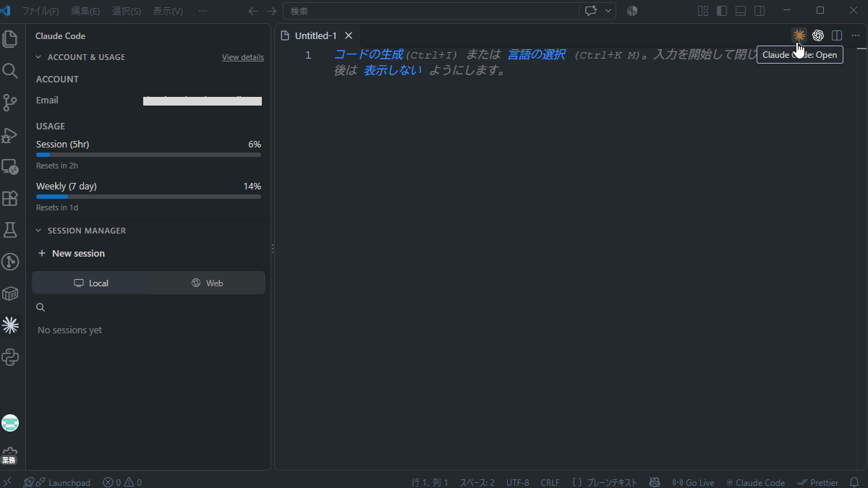This screenshot has height=488, width=868.
Task: Open the notifications bell
Action: tap(854, 482)
